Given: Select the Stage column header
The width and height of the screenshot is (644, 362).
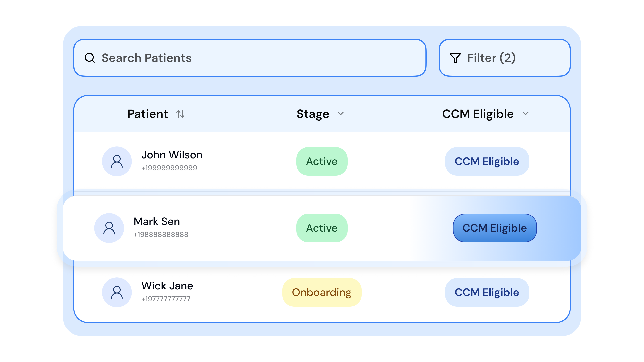Looking at the screenshot, I should (x=313, y=114).
